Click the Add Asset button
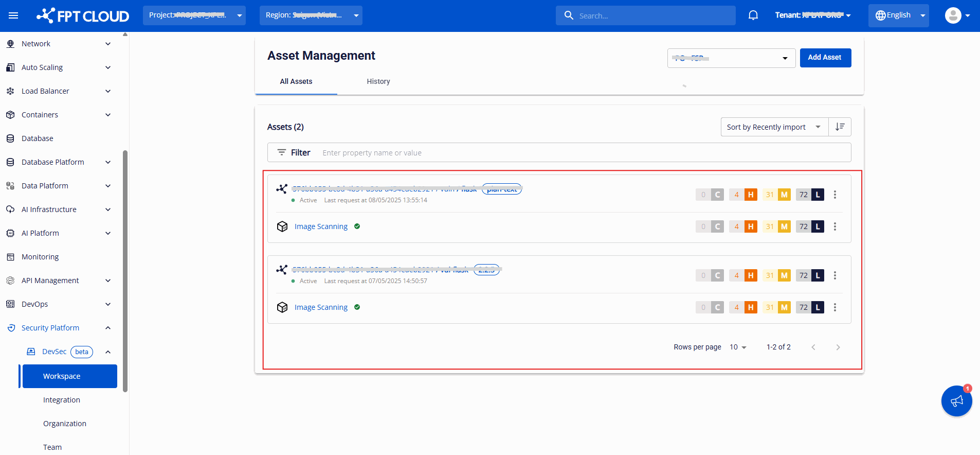The height and width of the screenshot is (455, 980). [825, 58]
